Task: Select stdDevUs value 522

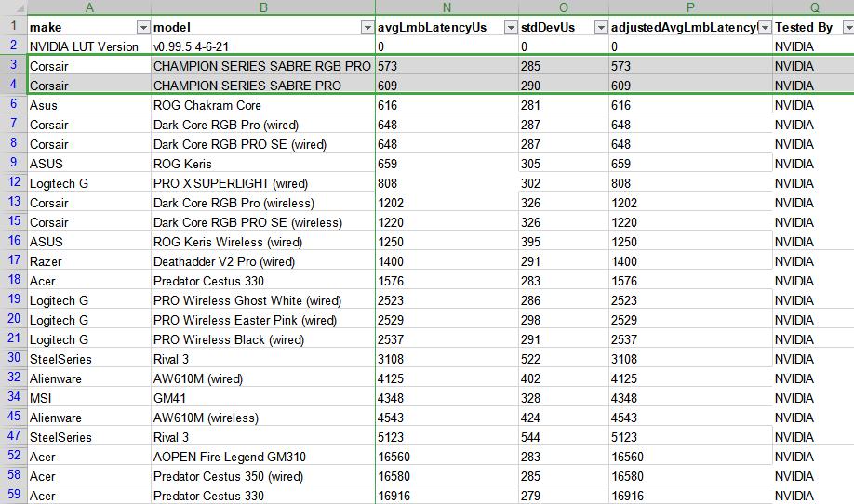Action: pos(564,360)
